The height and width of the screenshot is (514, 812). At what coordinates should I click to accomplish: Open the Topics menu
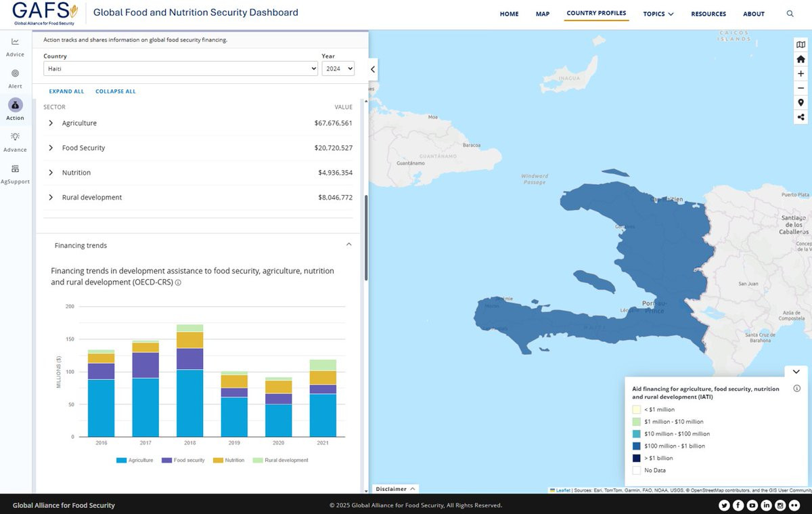click(658, 14)
